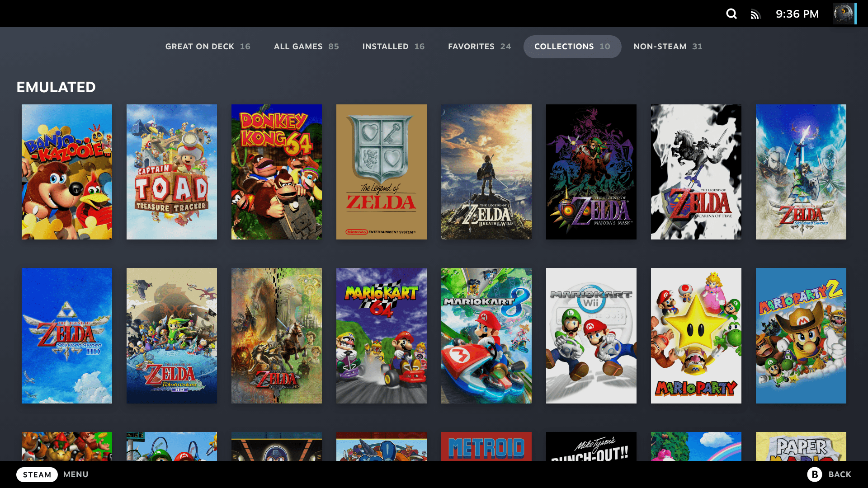
Task: Select FAVORITES 24 filter tab
Action: pos(479,46)
